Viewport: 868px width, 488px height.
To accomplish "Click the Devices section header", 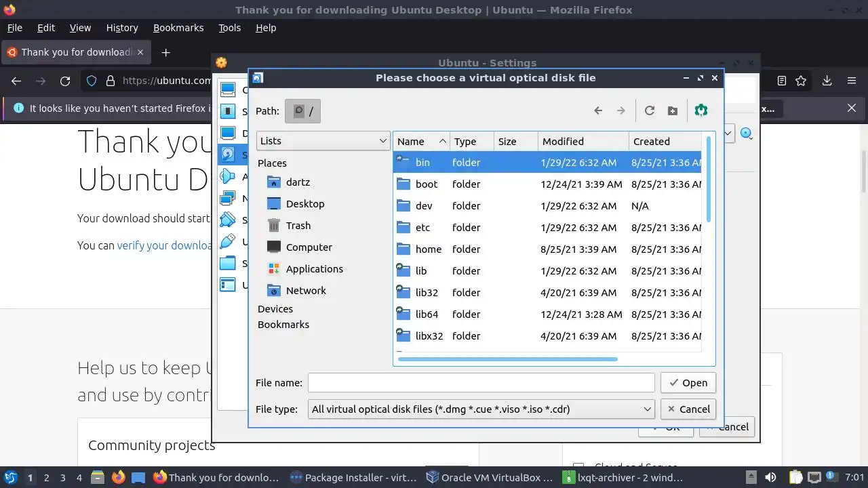I will pyautogui.click(x=275, y=309).
